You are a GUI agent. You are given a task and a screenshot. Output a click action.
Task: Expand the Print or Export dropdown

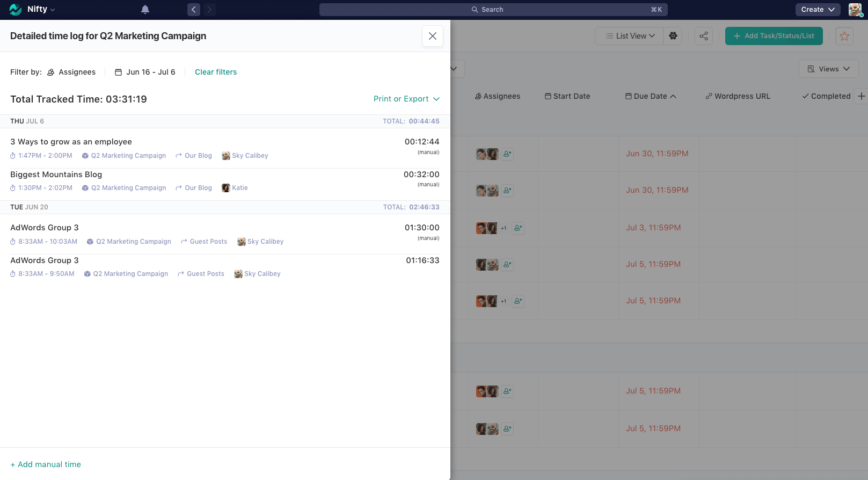(406, 99)
